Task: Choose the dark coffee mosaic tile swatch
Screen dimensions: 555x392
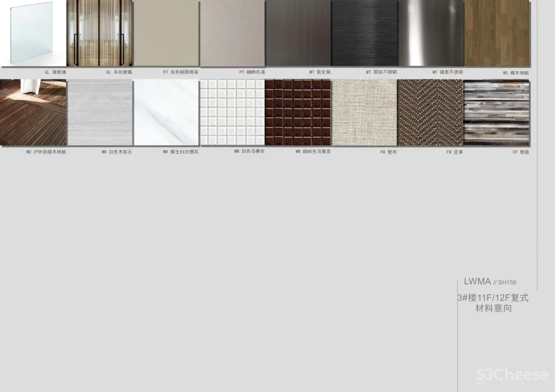Action: pos(298,113)
